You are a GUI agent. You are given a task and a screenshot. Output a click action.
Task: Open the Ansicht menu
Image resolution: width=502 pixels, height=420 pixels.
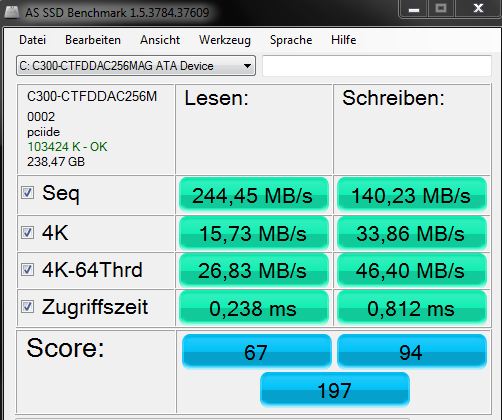click(x=160, y=40)
